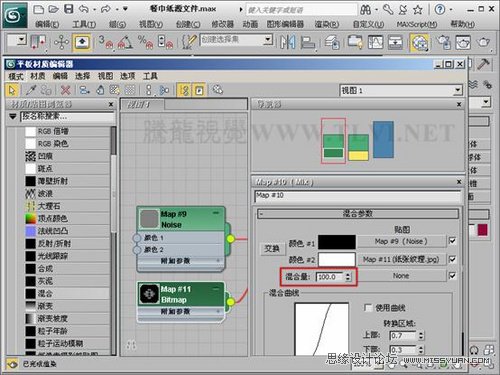Image resolution: width=500 pixels, height=375 pixels.
Task: Open file folder icon in title bar
Action: (x=53, y=9)
